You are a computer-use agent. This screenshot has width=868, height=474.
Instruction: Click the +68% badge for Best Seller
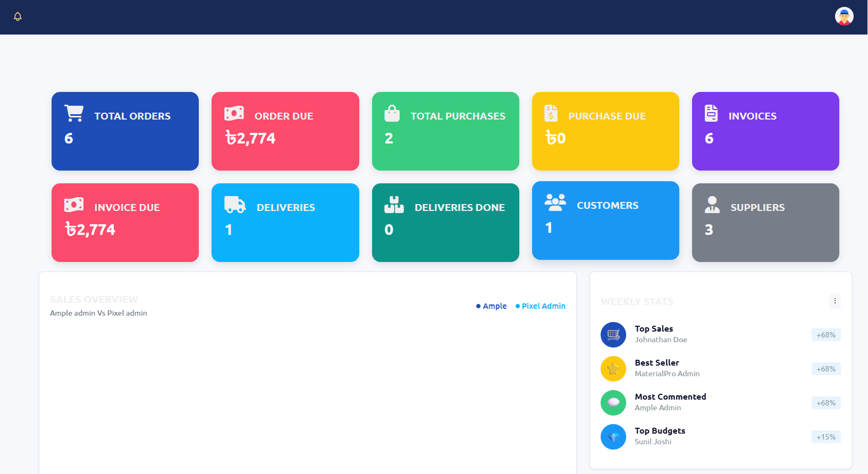(826, 369)
